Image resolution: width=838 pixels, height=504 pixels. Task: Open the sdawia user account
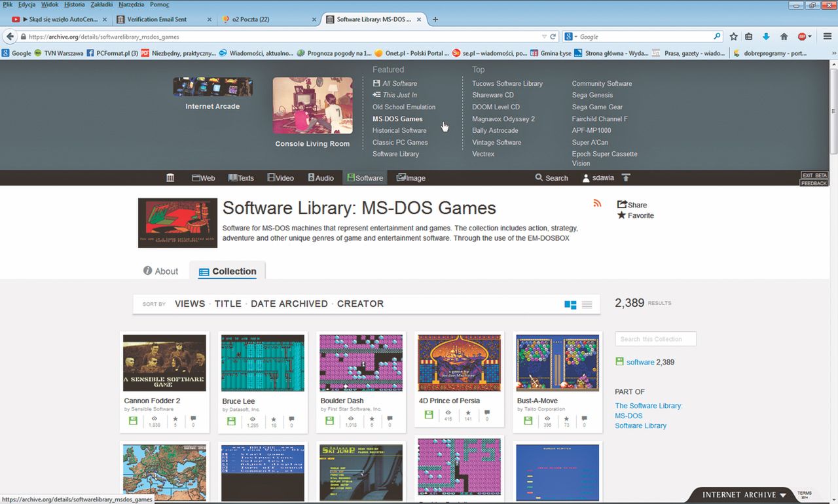pyautogui.click(x=599, y=177)
